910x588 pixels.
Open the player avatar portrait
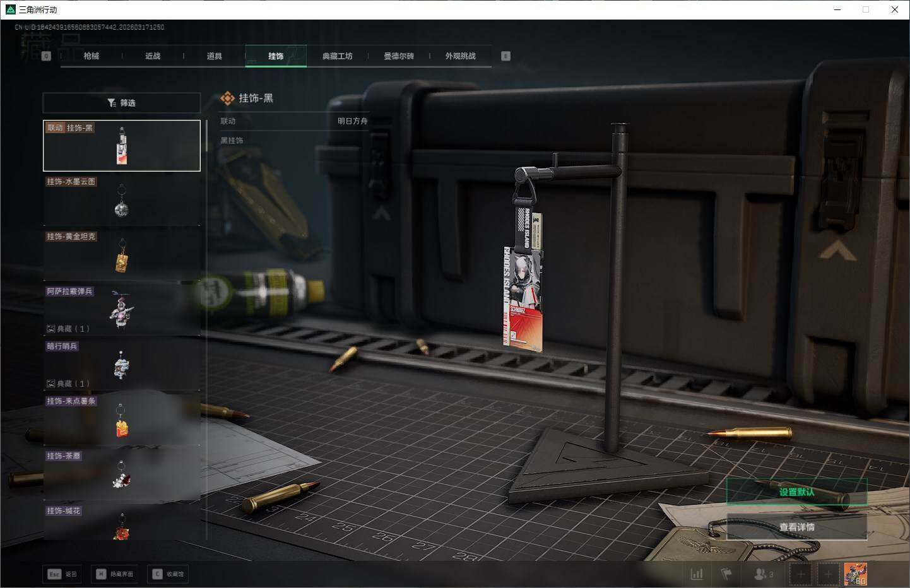click(x=856, y=574)
